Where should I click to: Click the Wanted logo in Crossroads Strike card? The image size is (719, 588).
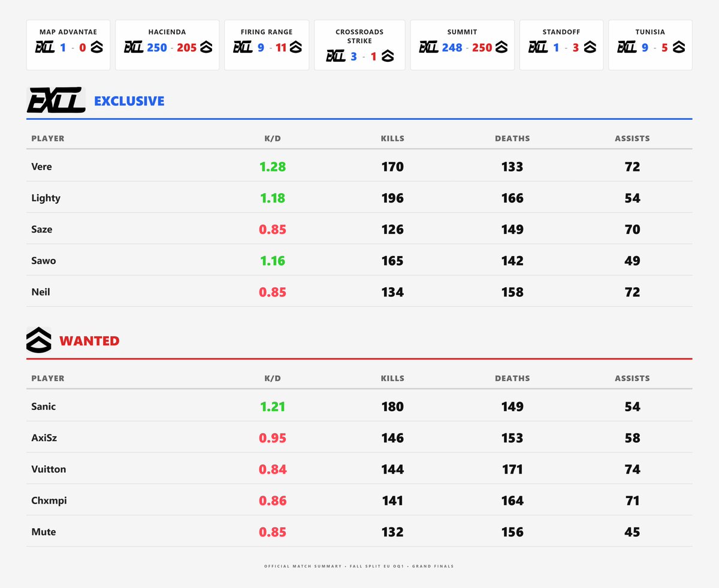coord(388,56)
